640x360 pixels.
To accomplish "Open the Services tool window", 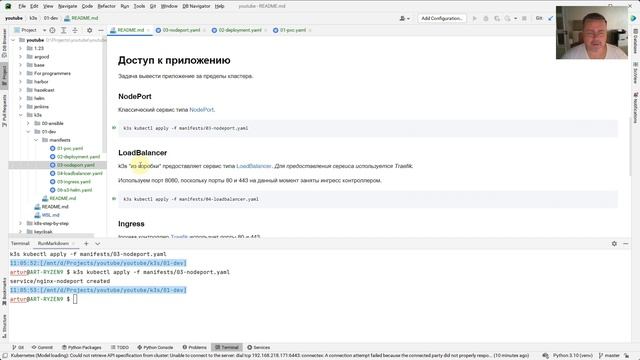I will (x=258, y=347).
